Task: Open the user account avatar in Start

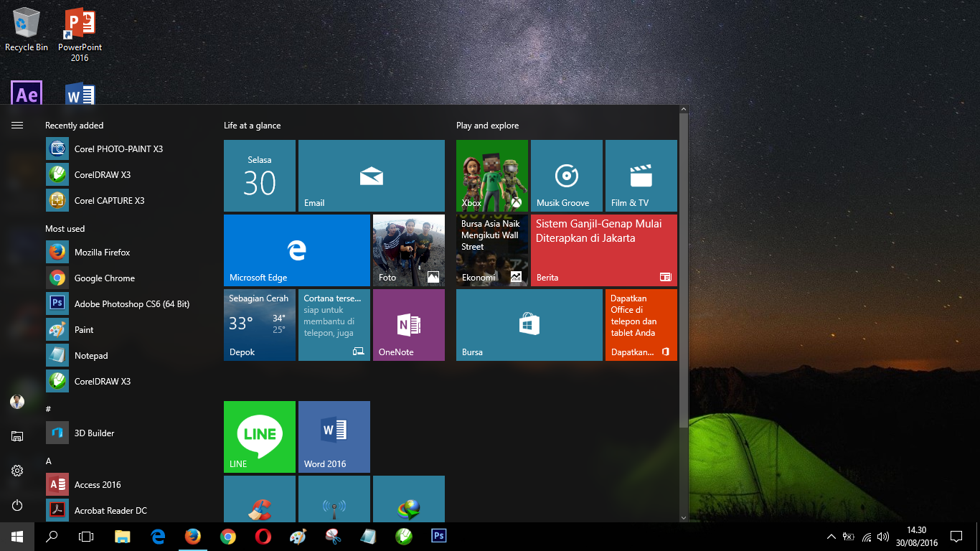Action: pos(17,402)
